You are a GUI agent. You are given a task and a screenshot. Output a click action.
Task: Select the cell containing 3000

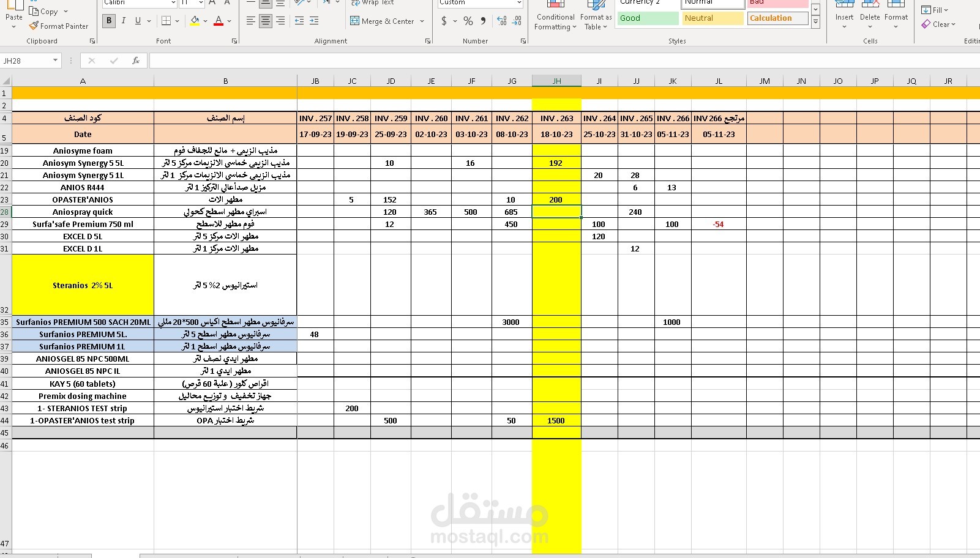512,322
